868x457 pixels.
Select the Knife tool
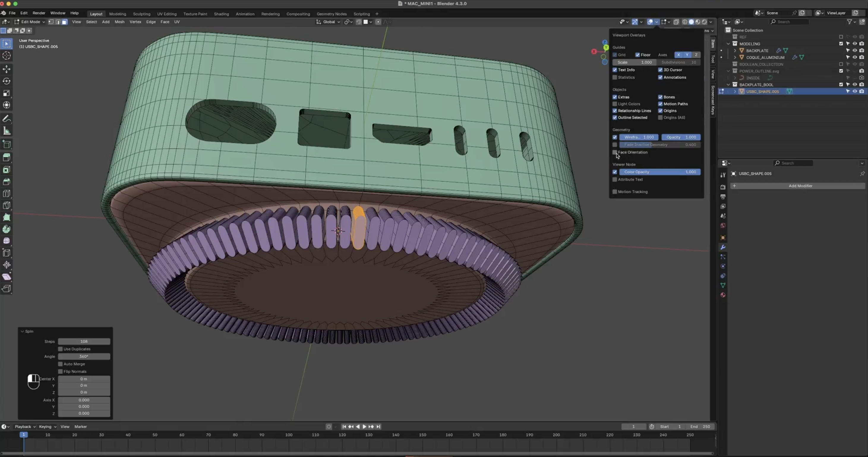coord(7,205)
